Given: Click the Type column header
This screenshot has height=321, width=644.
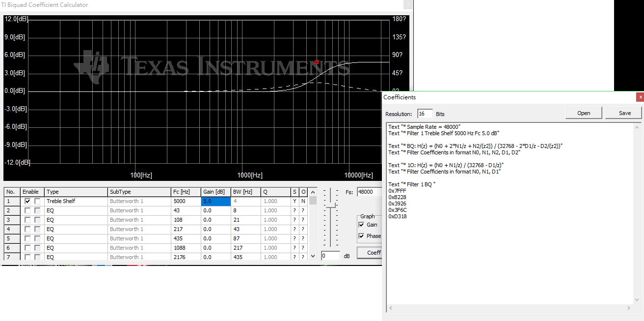Looking at the screenshot, I should (76, 192).
